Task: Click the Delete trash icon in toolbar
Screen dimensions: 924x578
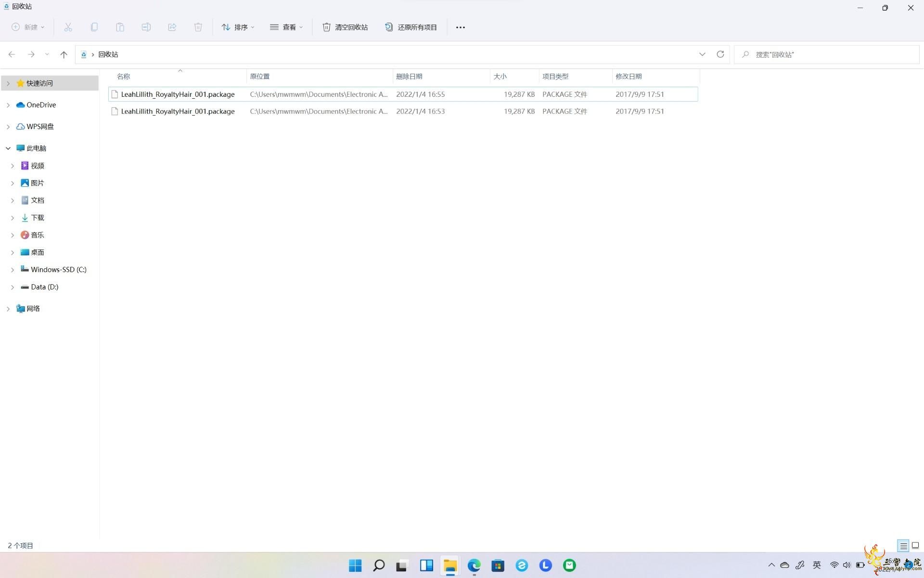Action: 198,27
